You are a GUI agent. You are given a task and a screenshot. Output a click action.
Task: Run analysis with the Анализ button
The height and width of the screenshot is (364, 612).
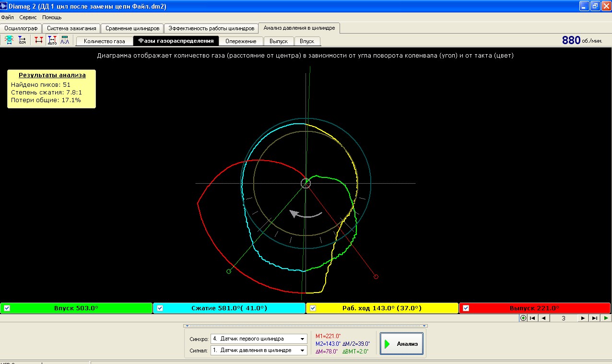[x=402, y=344]
